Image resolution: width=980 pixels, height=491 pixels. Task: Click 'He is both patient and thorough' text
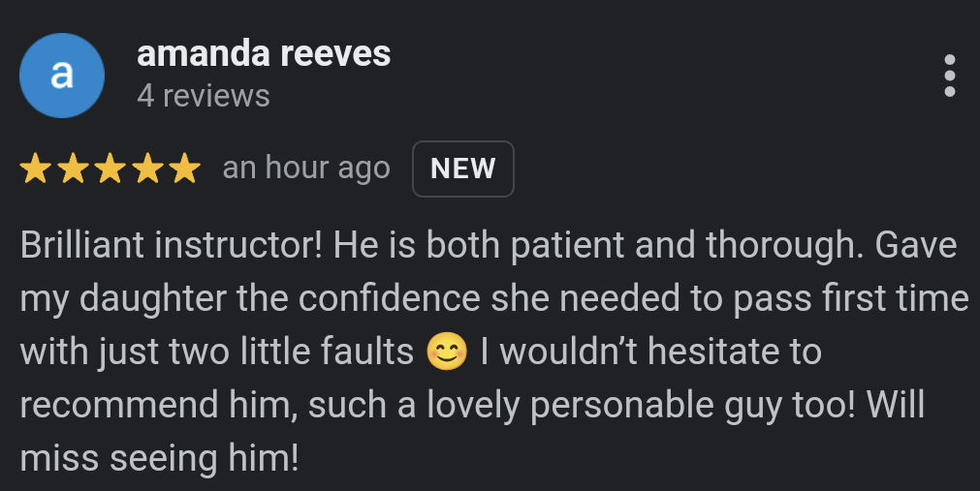tap(597, 246)
